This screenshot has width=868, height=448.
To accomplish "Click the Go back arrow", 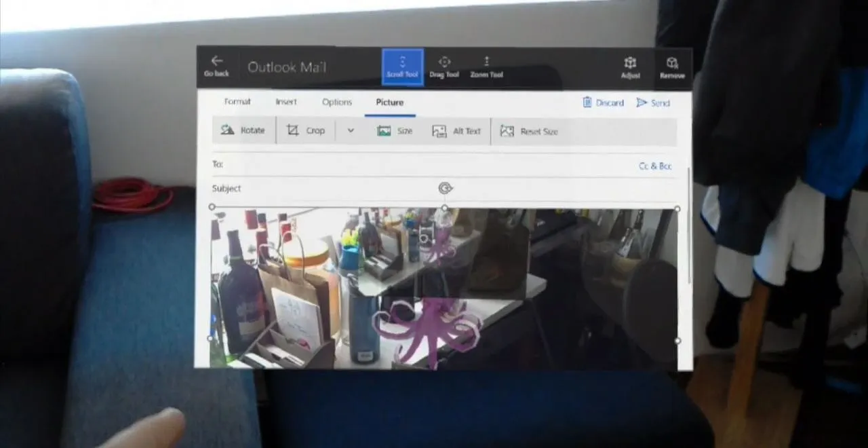I will 217,65.
